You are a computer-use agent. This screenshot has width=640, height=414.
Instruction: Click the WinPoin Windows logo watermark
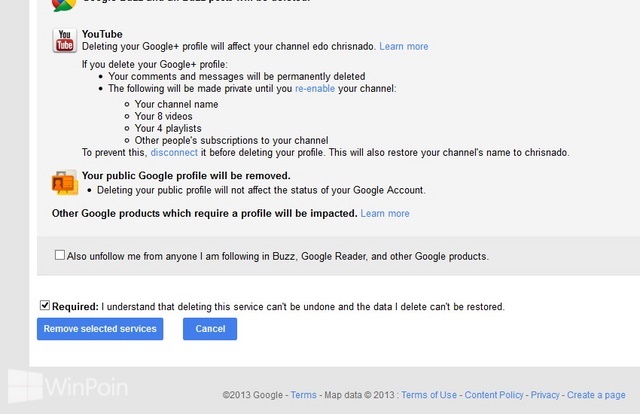coord(25,386)
